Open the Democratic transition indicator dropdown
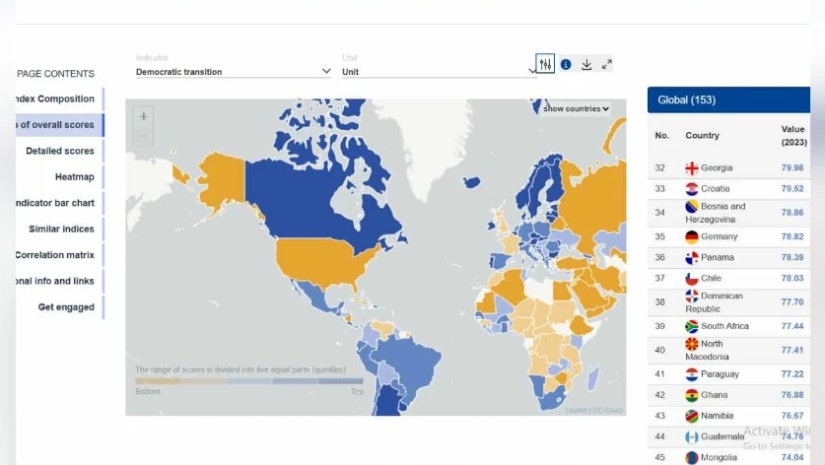The height and width of the screenshot is (465, 825). [233, 72]
